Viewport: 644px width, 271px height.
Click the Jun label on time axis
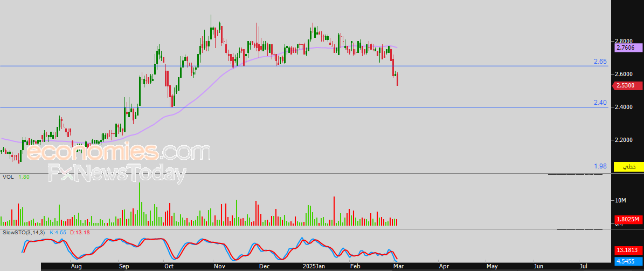click(538, 267)
